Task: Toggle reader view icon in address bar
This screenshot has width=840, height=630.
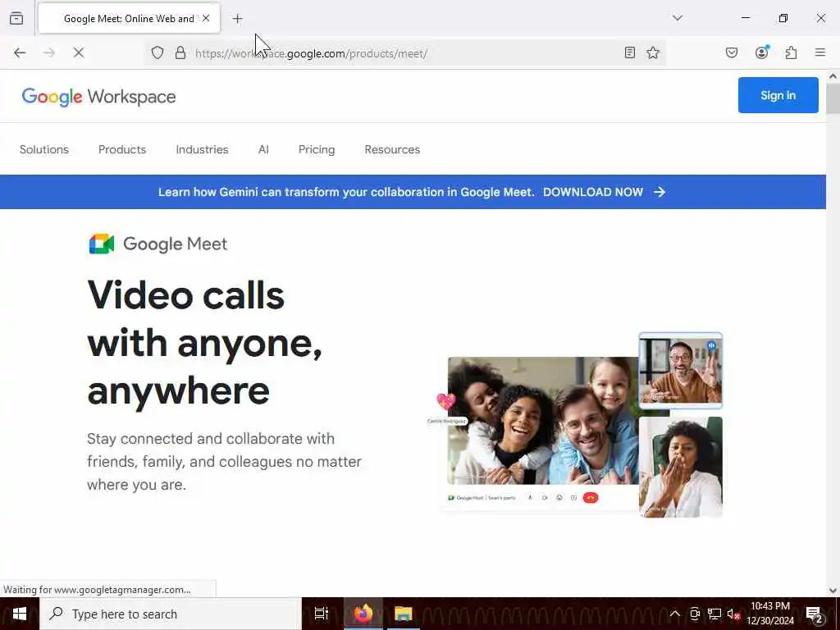Action: tap(629, 52)
